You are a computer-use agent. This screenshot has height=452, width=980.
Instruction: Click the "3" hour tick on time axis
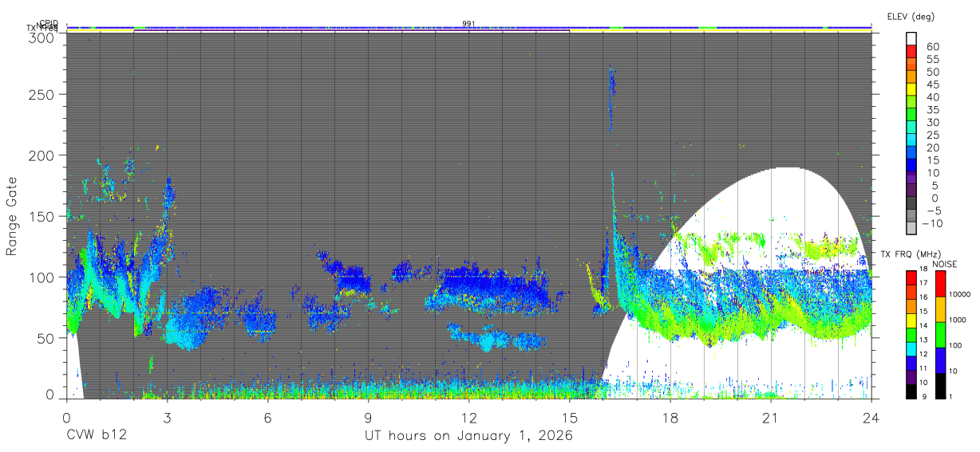pyautogui.click(x=167, y=417)
